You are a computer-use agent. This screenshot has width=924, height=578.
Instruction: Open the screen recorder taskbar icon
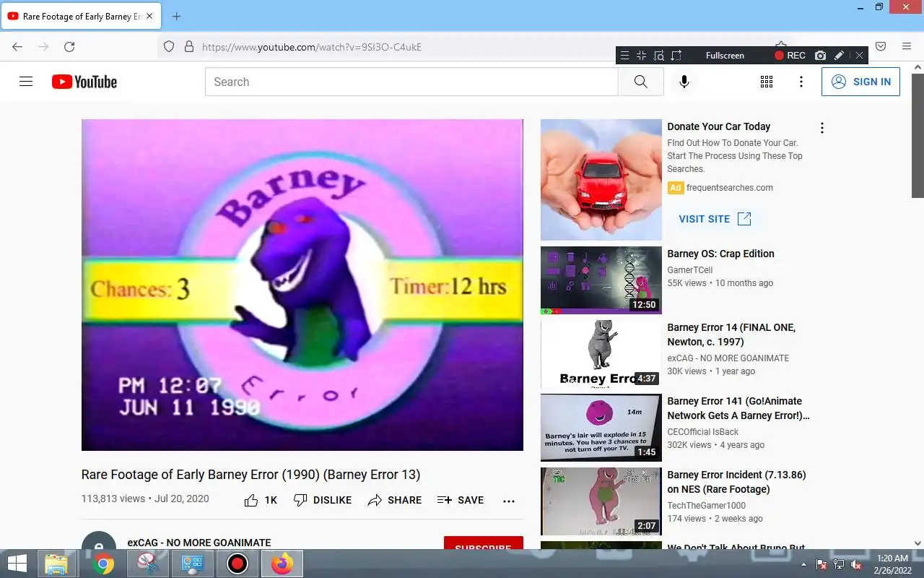point(237,564)
